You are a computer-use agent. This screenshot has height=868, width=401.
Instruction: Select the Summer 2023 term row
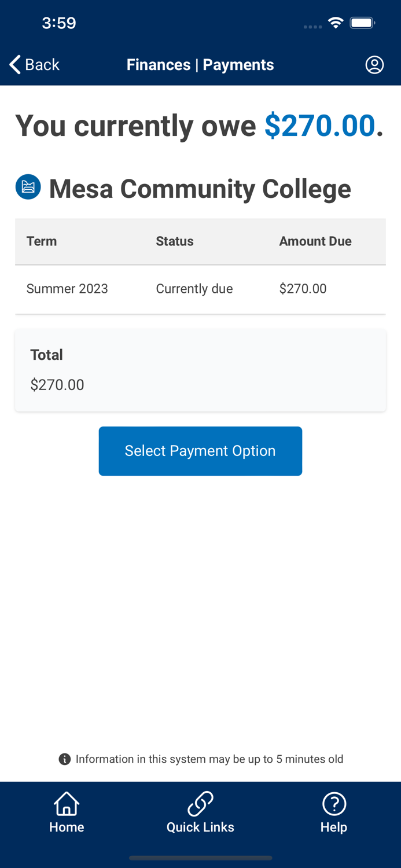200,289
